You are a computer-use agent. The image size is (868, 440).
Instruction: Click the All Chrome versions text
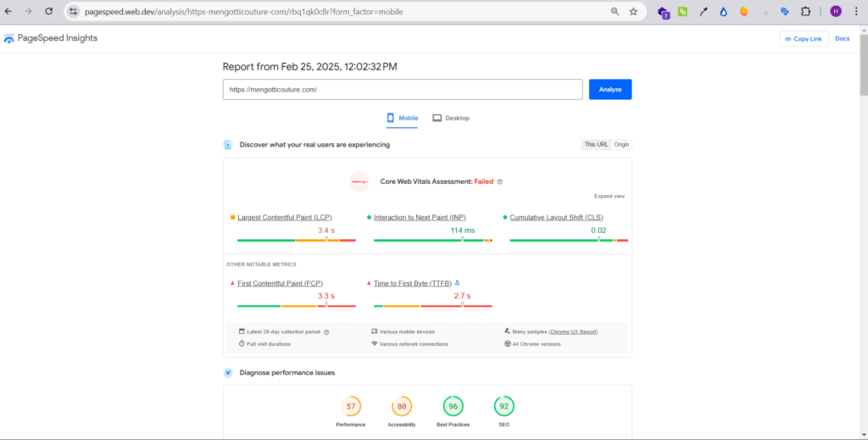tap(537, 344)
